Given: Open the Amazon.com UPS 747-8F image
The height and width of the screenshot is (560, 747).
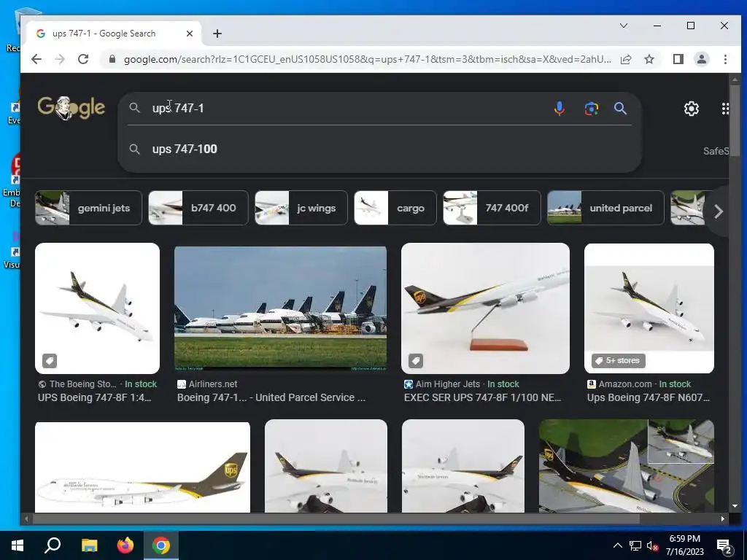Looking at the screenshot, I should [649, 308].
